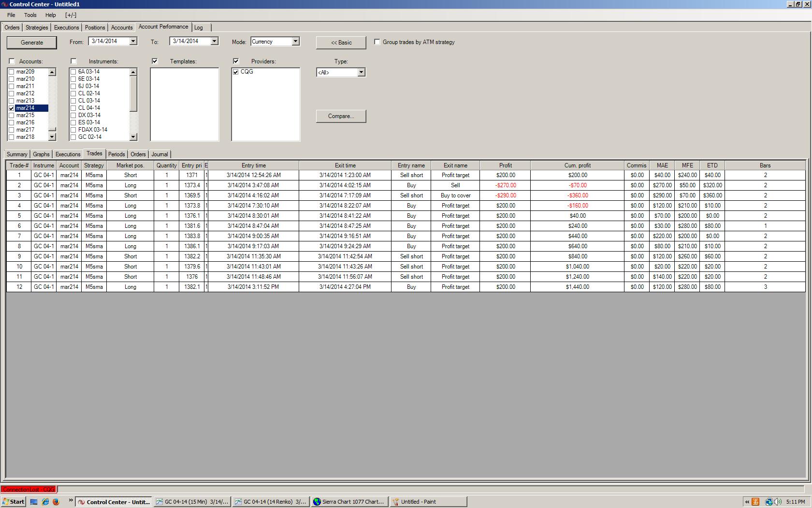Toggle the Instruments select-all checkbox

click(x=73, y=61)
